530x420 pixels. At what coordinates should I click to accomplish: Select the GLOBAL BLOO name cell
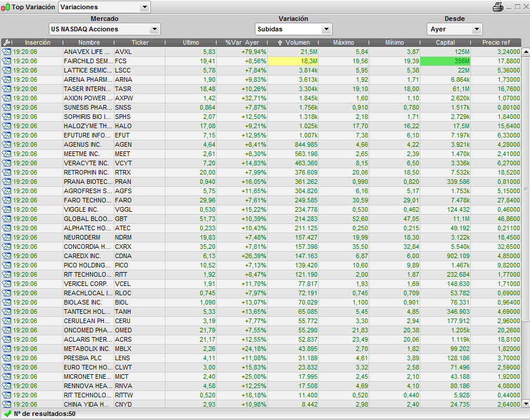coord(89,219)
